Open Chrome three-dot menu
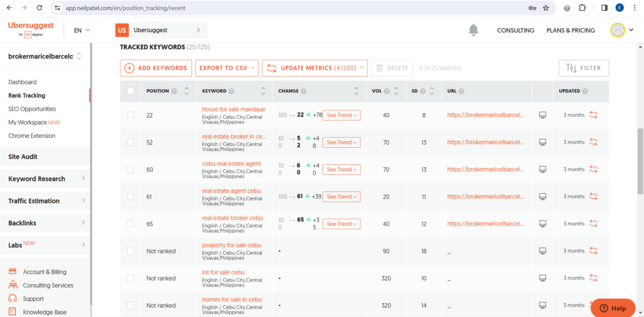Image resolution: width=644 pixels, height=317 pixels. pyautogui.click(x=635, y=8)
